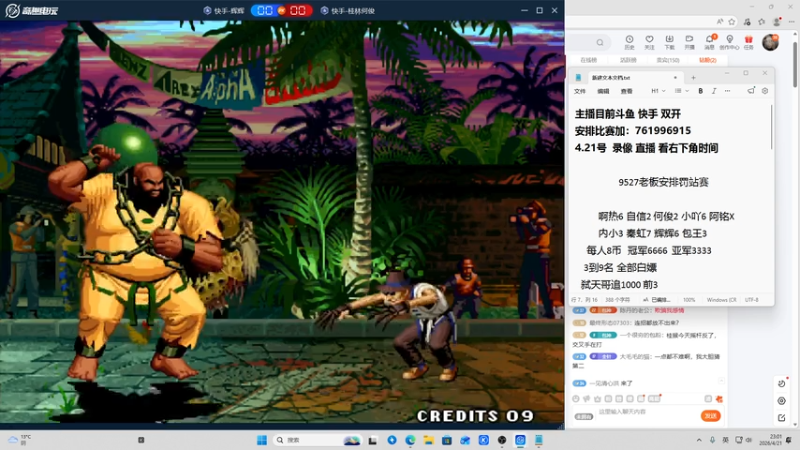Screen dimensions: 800x450
Task: Click browser page vertical scrollbar
Action: point(795,64)
